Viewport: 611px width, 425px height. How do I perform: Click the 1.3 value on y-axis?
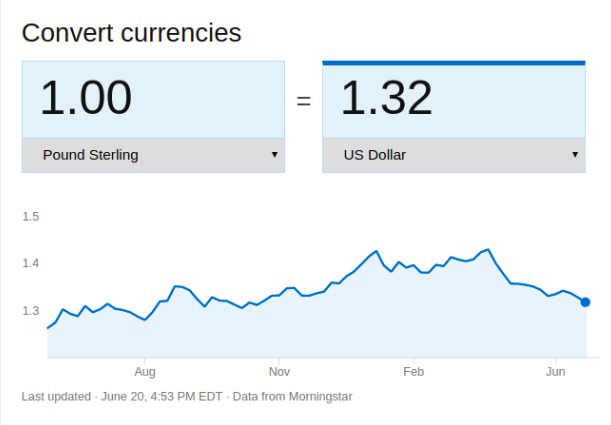click(31, 311)
